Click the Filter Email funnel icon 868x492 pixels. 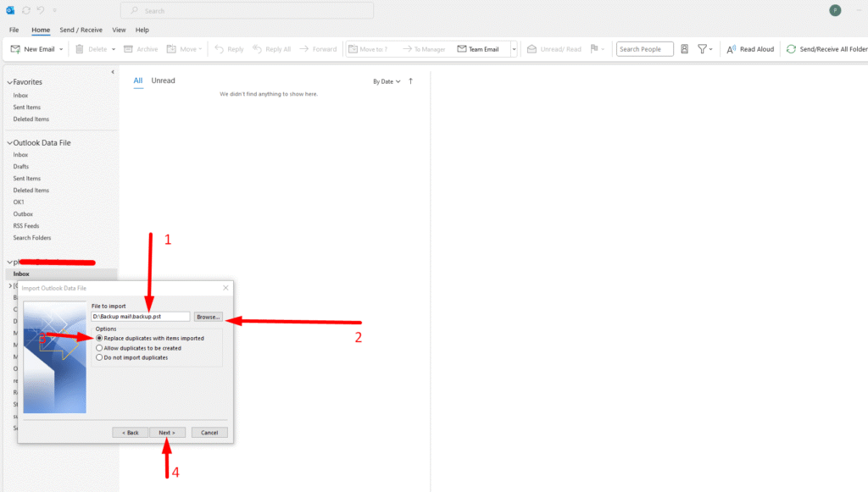coord(703,49)
